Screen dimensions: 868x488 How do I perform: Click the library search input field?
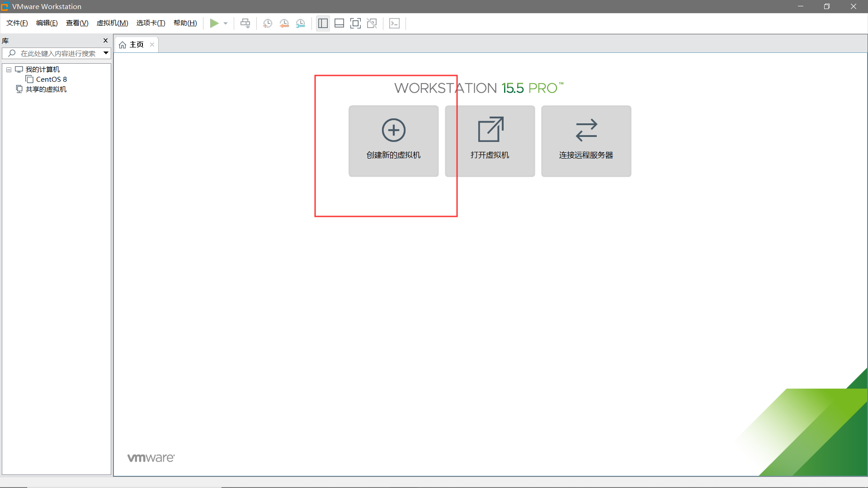click(x=58, y=53)
